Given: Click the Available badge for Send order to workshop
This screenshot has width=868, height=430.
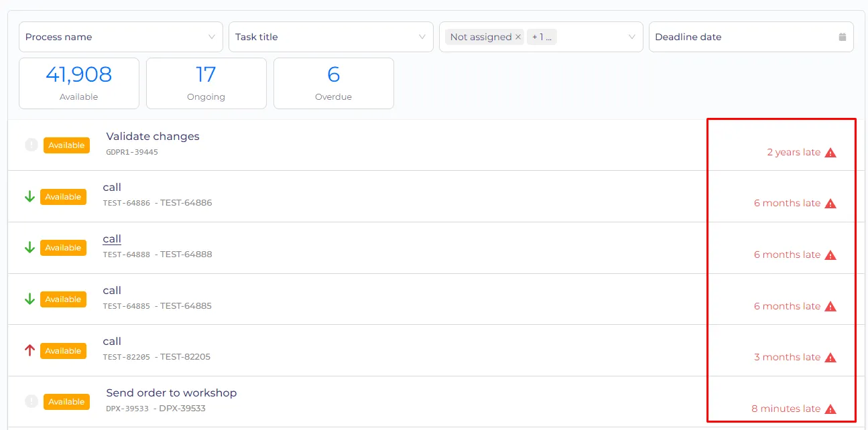Looking at the screenshot, I should pos(66,402).
